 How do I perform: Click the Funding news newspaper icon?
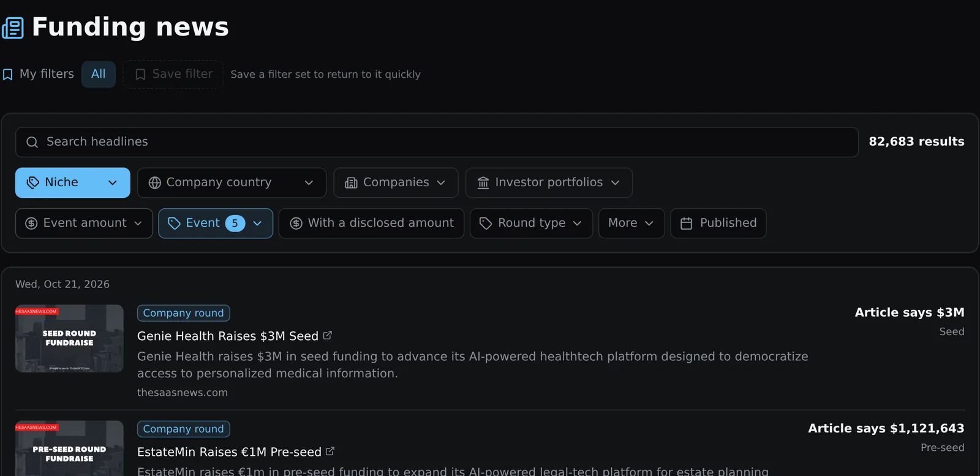tap(12, 28)
